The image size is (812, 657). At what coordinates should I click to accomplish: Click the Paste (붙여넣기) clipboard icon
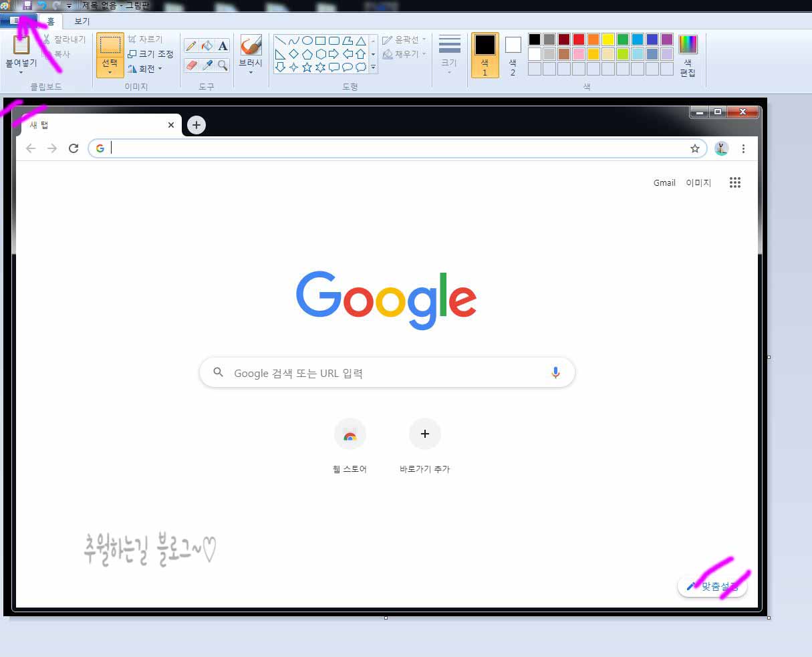coord(21,45)
